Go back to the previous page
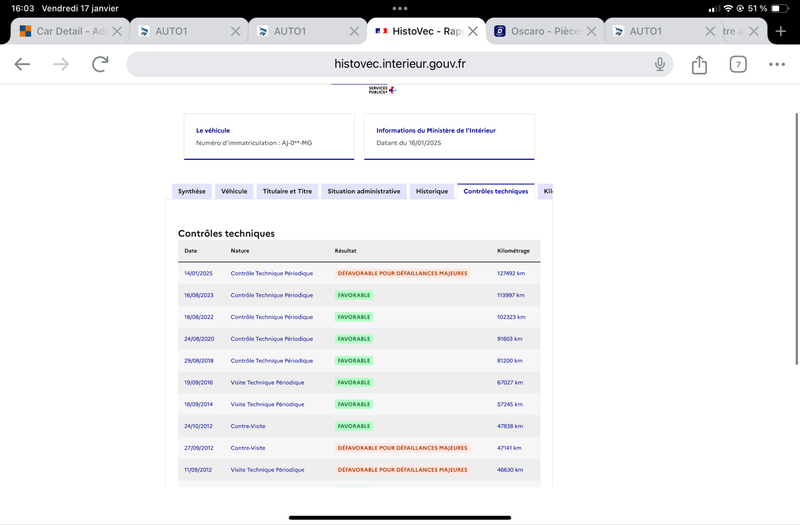This screenshot has width=800, height=525. point(22,64)
